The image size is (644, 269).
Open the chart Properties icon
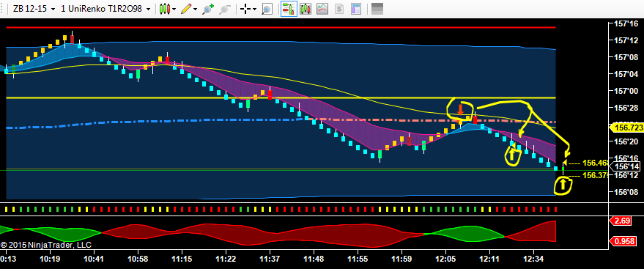(355, 9)
